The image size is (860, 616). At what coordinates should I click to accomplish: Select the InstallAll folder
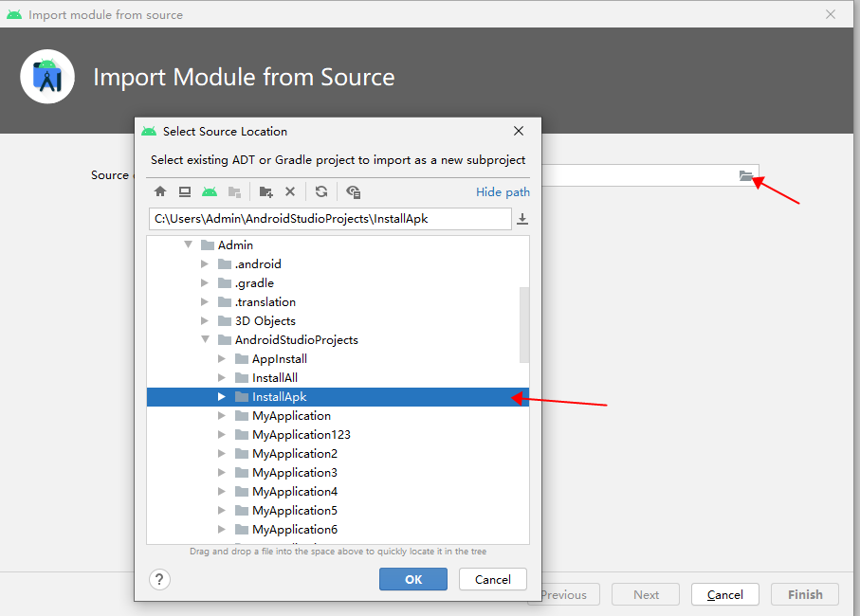(338, 377)
